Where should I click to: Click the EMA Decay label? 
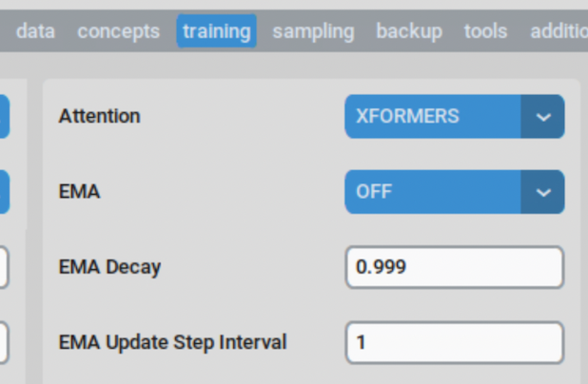[x=109, y=267]
